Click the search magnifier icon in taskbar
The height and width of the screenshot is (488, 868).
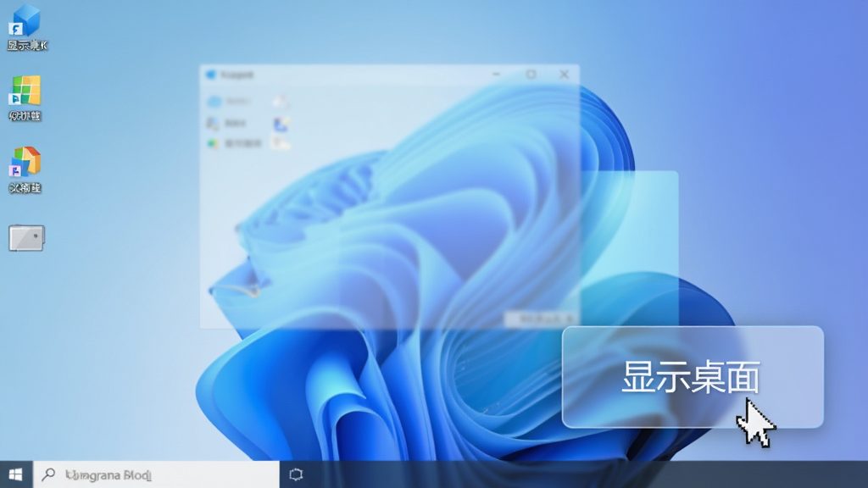tap(48, 474)
